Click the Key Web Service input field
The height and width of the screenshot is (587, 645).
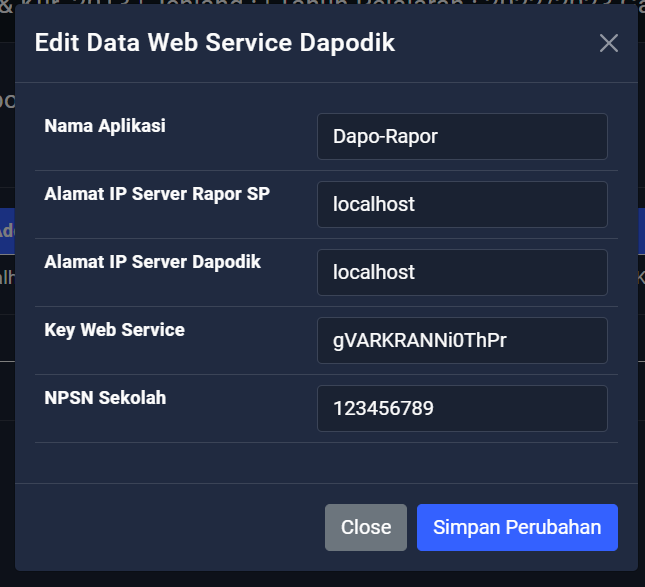pos(462,340)
